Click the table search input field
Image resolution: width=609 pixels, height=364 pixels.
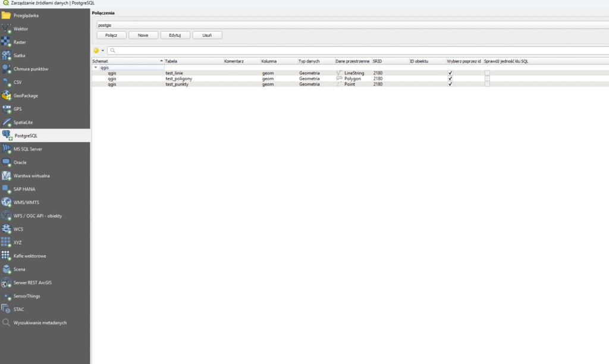click(357, 51)
